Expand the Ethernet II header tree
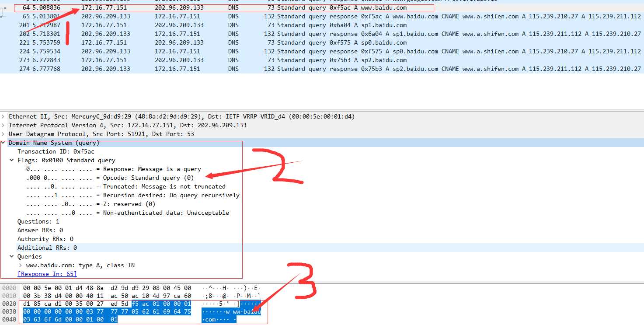The width and height of the screenshot is (644, 325). click(3, 116)
